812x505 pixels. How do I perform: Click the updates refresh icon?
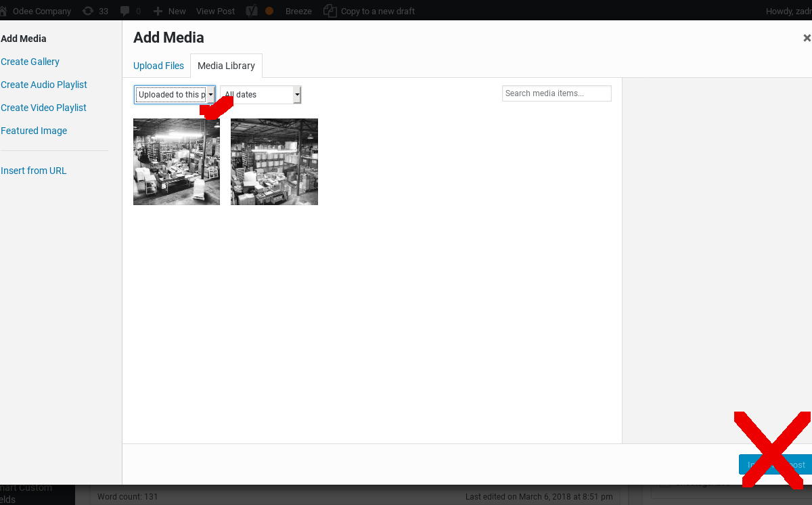click(88, 11)
